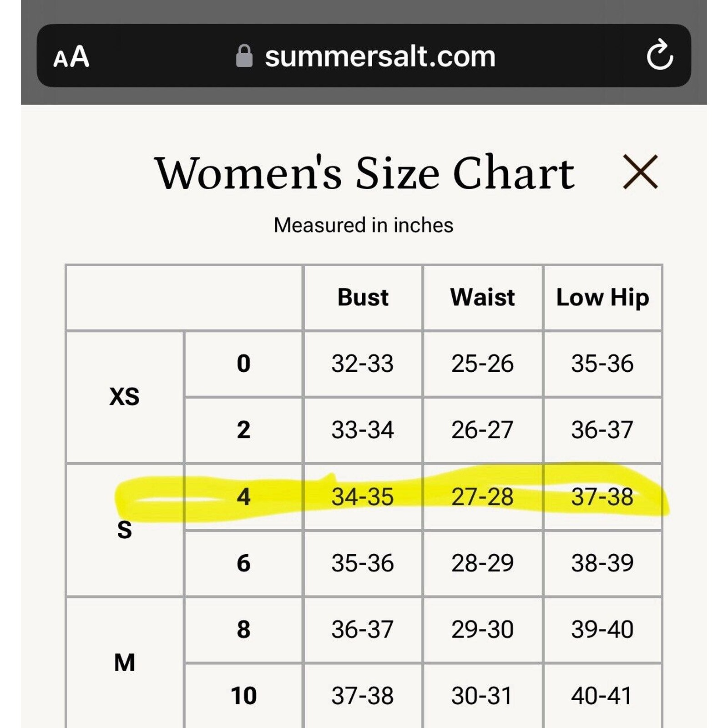Select the Bust column header
Image resolution: width=728 pixels, height=728 pixels.
(363, 298)
